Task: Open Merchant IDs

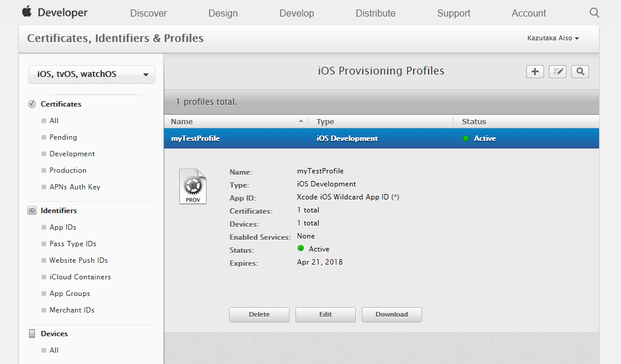Action: [72, 310]
